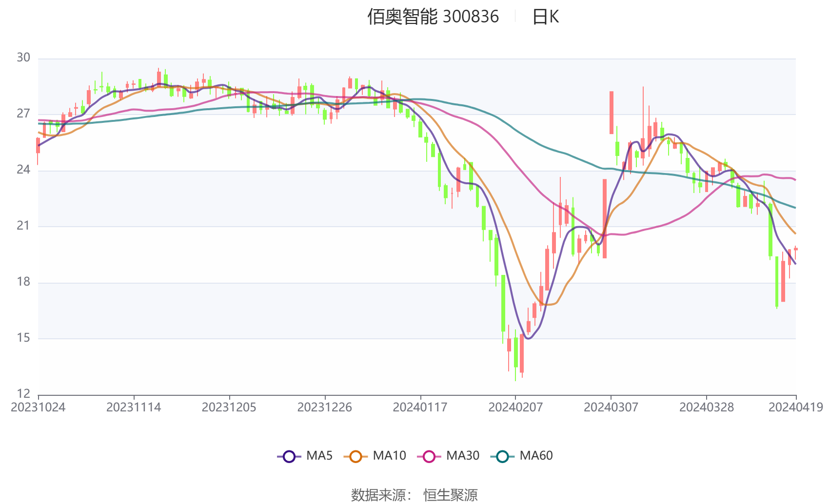Select the 20240207 date axis label
Viewport: 829px width, 504px height.
point(515,407)
